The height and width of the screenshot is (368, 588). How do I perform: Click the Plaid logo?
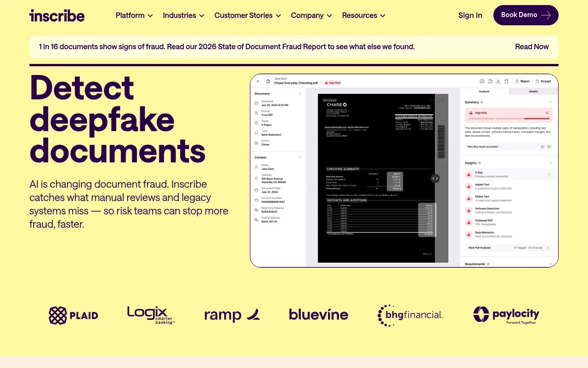pyautogui.click(x=73, y=316)
